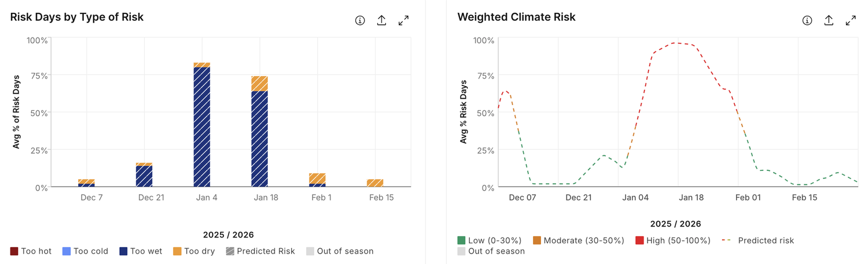The width and height of the screenshot is (868, 264).
Task: Toggle the Predicted Risk hatched legend
Action: (x=260, y=251)
